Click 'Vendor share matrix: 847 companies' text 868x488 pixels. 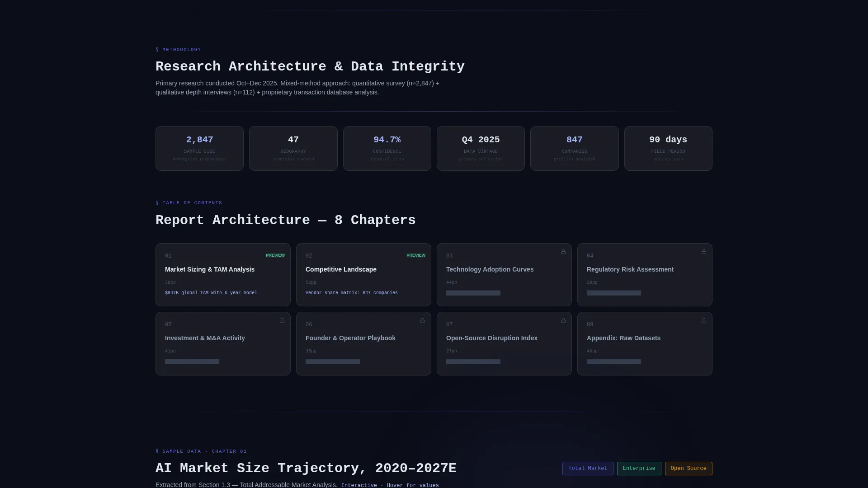(x=352, y=293)
